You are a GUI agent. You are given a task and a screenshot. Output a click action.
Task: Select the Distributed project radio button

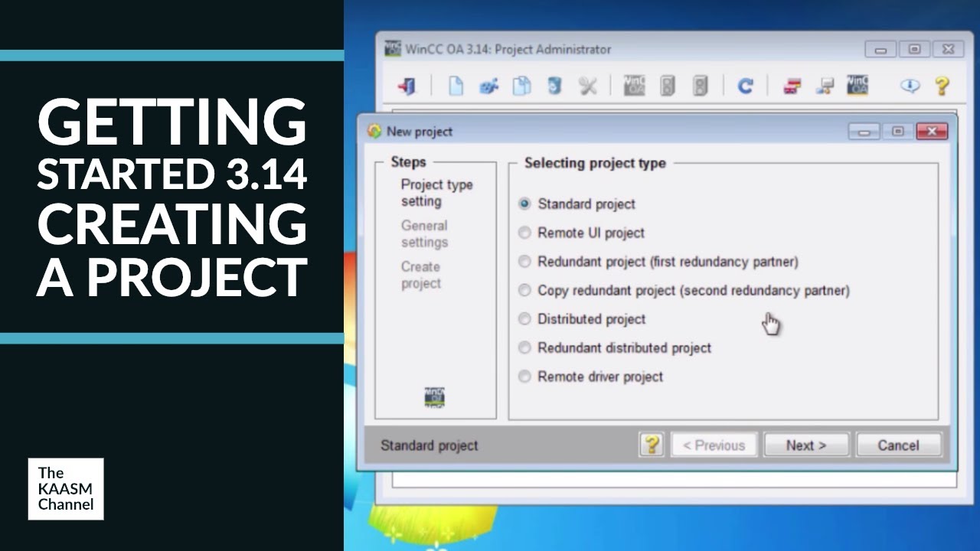[524, 319]
